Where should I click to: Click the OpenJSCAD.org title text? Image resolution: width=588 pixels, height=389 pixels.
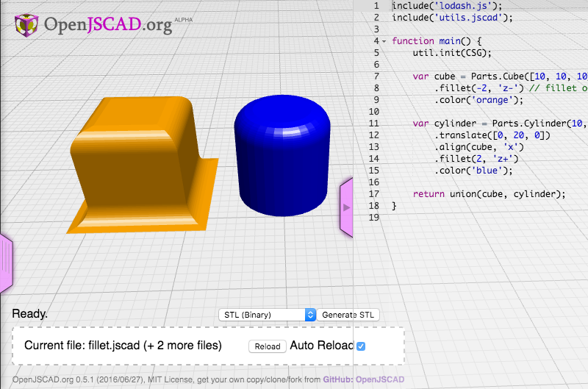click(108, 25)
